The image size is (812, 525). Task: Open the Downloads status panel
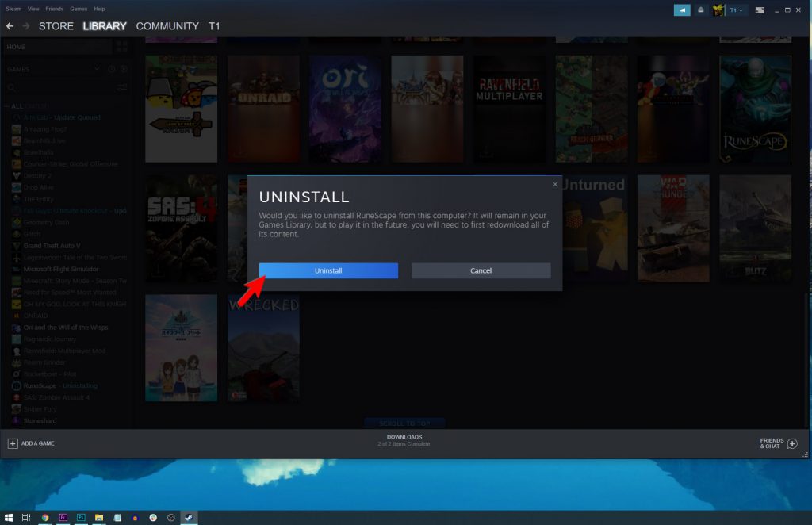404,440
